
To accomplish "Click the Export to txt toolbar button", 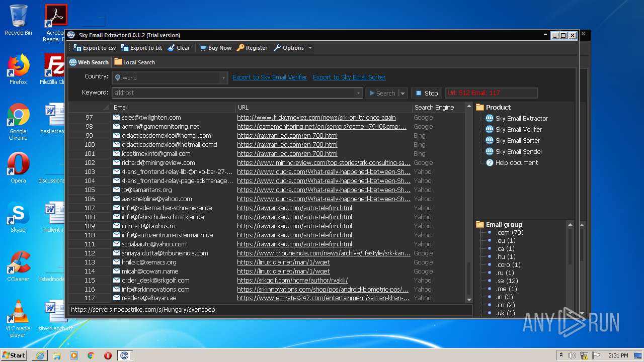I will [x=141, y=48].
